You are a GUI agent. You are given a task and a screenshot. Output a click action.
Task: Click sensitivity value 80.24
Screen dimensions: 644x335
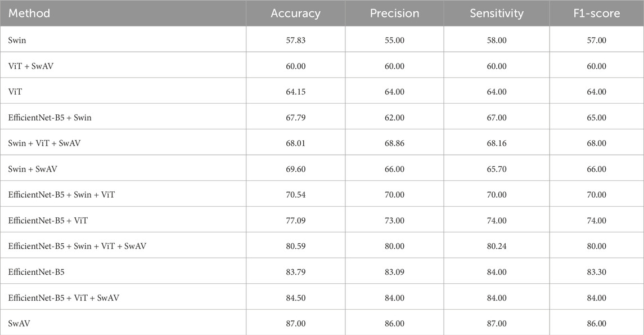[497, 246]
